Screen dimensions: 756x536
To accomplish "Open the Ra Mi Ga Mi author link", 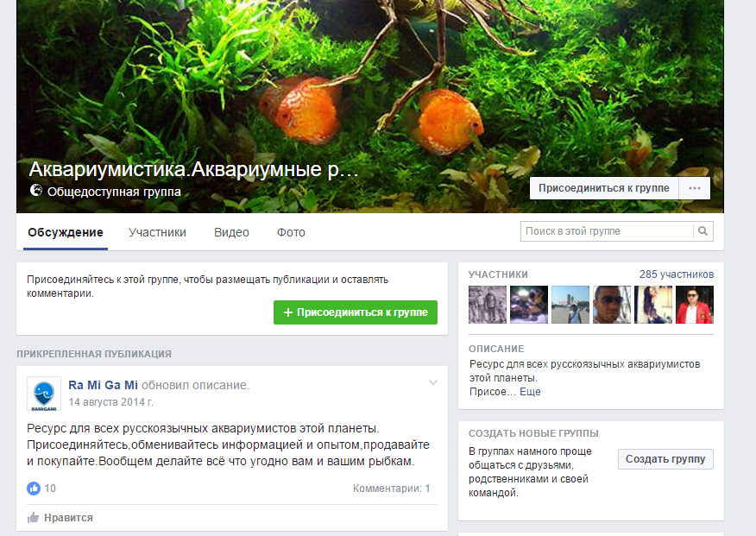I will tap(104, 385).
